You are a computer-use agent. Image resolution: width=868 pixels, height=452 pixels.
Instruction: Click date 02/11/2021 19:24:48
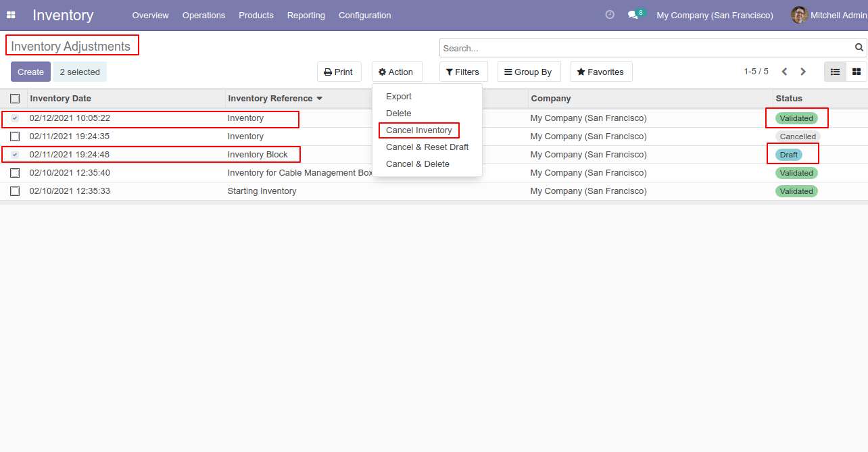pos(70,155)
